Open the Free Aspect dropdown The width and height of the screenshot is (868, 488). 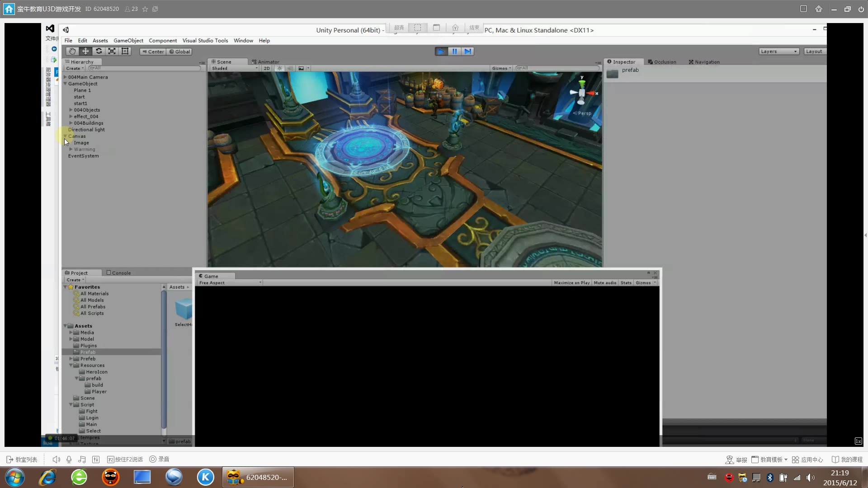click(x=230, y=283)
